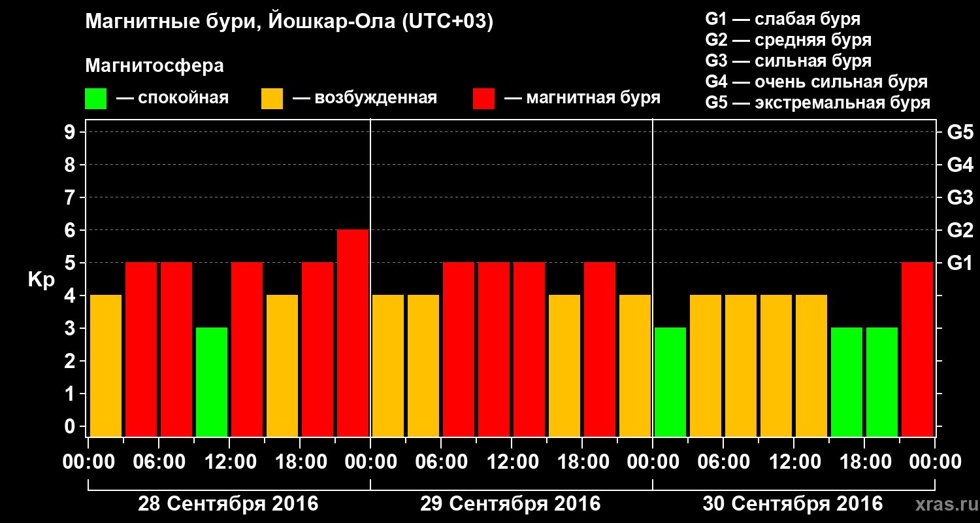
Task: Click the '4' value on the Kp axis
Action: (x=71, y=295)
